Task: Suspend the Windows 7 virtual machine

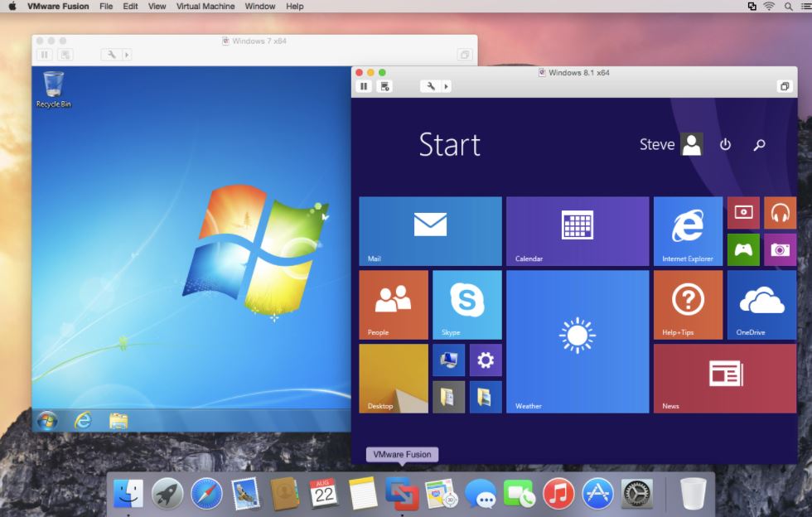Action: (45, 55)
